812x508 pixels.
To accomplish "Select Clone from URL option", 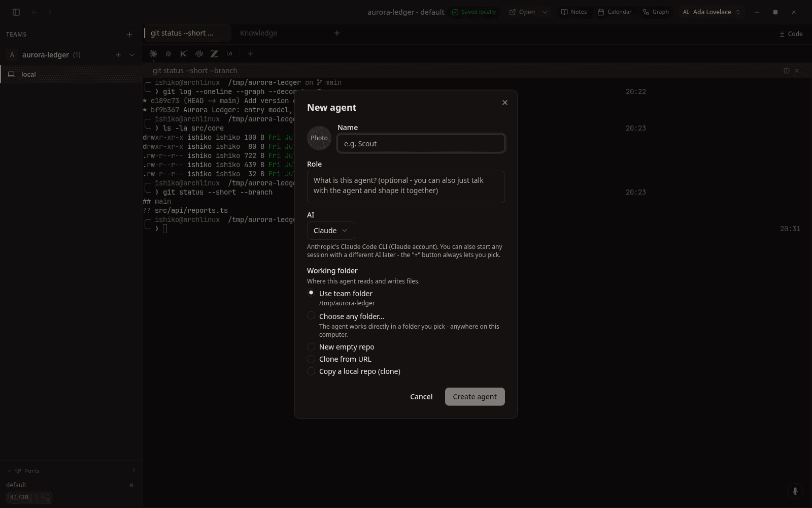I will [x=311, y=359].
